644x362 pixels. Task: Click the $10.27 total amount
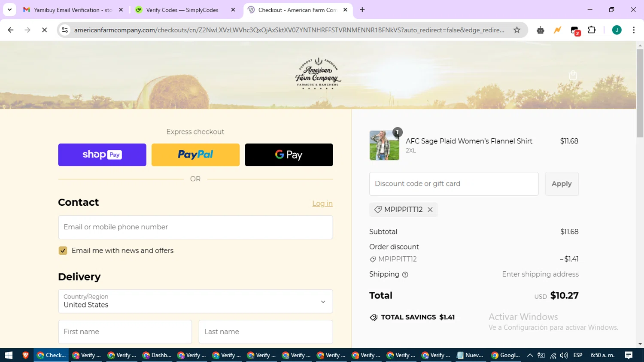565,295
